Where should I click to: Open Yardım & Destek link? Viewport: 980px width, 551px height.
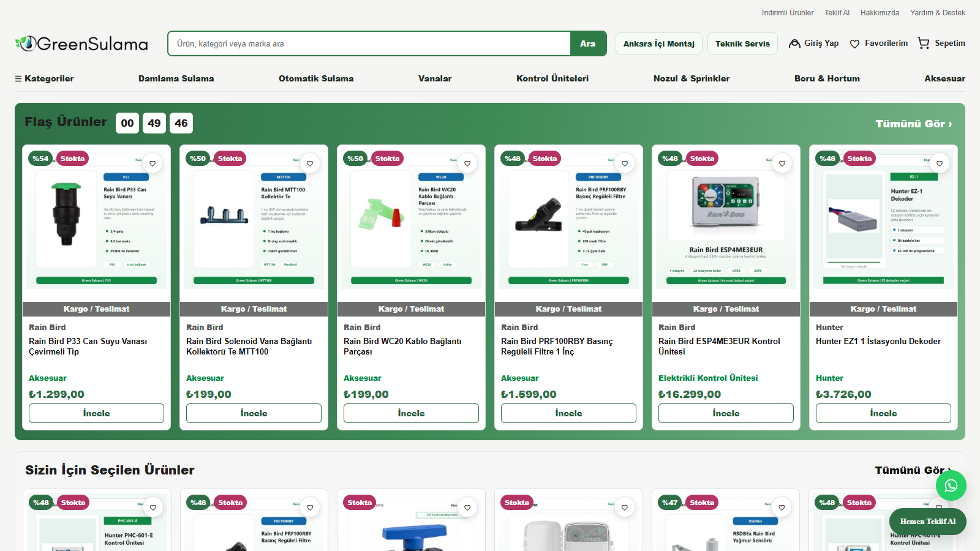[938, 13]
